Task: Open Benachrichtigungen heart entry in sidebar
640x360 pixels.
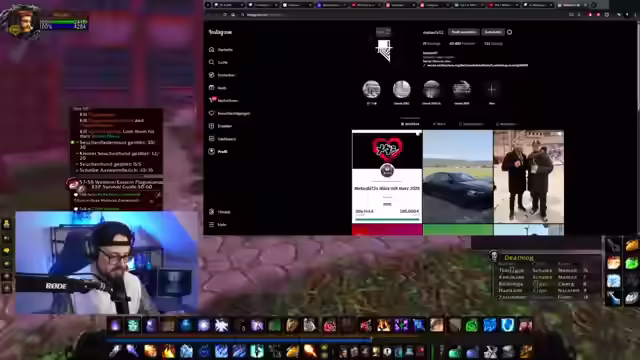Action: [x=229, y=113]
